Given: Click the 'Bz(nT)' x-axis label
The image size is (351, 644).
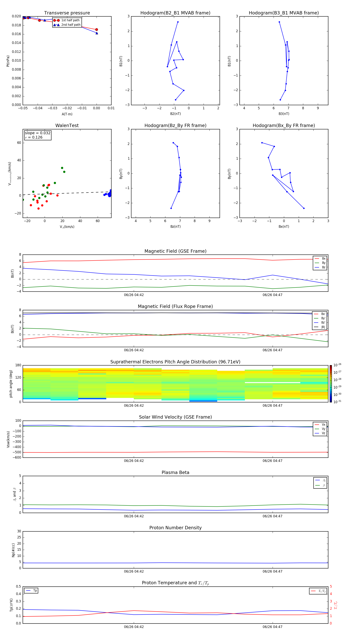Looking at the screenshot, I should 175,227.
